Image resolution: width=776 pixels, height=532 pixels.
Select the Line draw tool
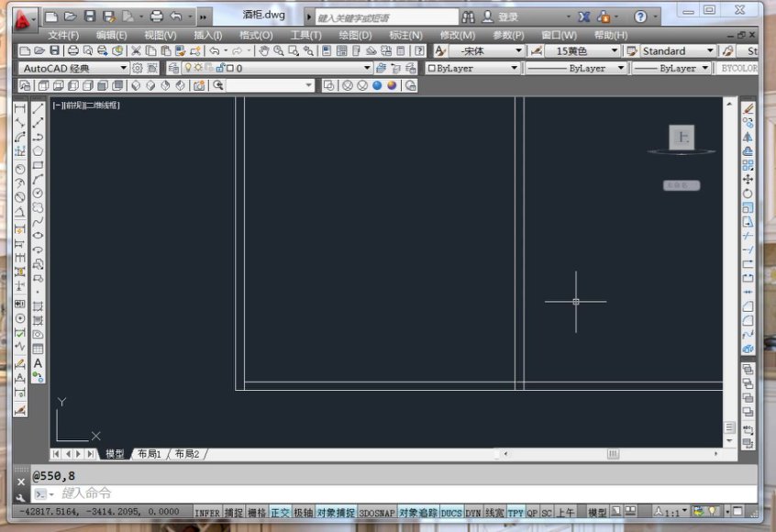(38, 107)
